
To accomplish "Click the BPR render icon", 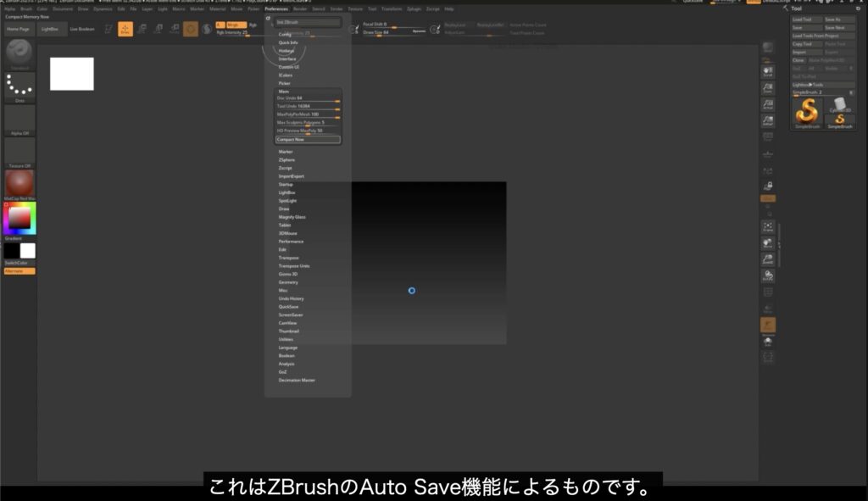I will click(x=768, y=47).
